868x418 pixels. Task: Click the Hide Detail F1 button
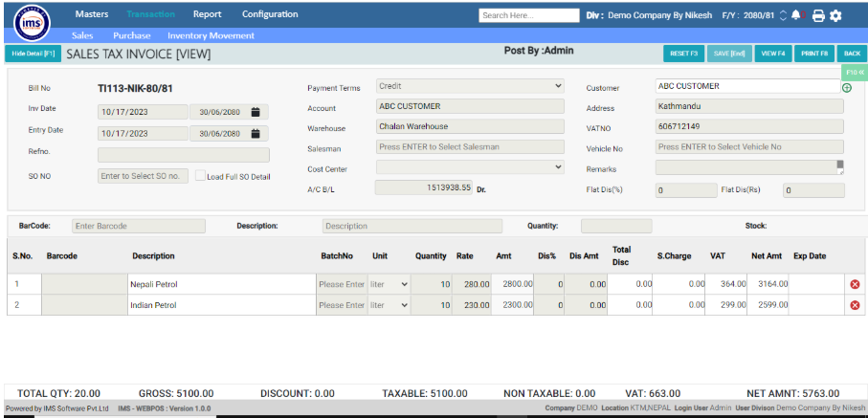[x=33, y=54]
